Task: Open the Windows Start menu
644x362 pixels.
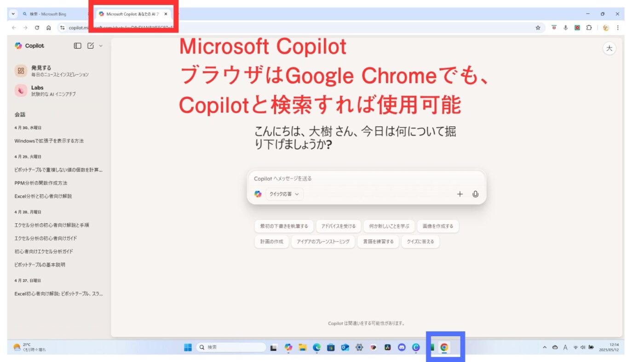Action: click(x=188, y=348)
